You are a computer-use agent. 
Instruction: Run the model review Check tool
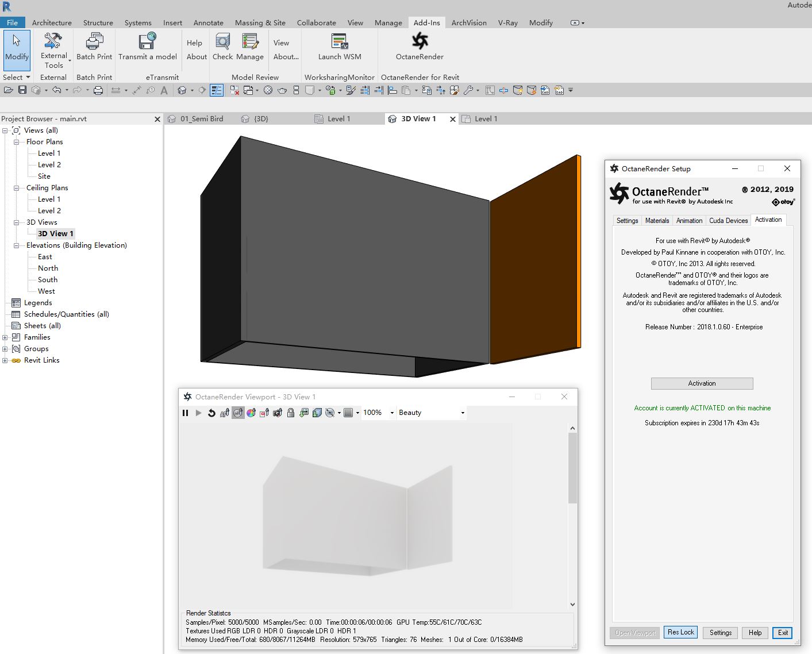(222, 47)
